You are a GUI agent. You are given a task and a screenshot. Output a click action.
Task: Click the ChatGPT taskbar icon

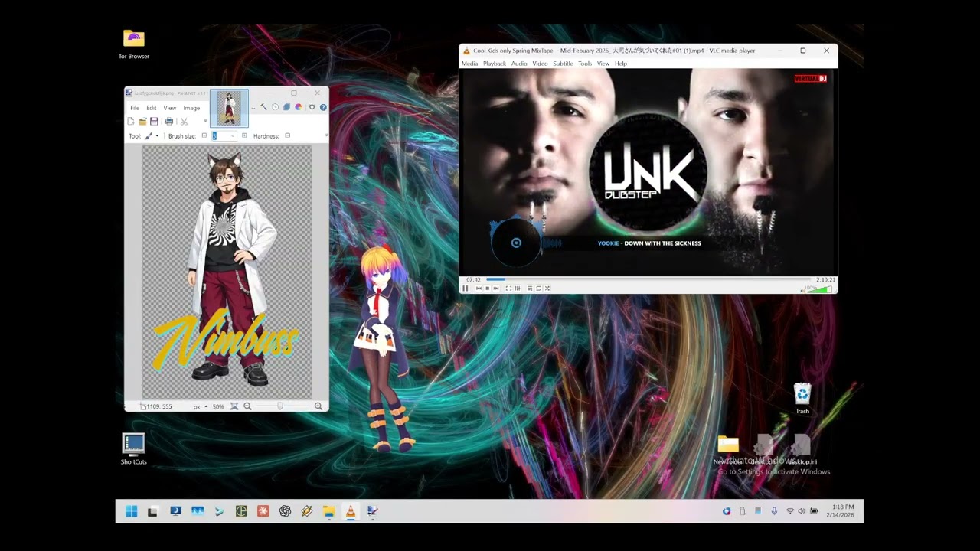(x=285, y=511)
